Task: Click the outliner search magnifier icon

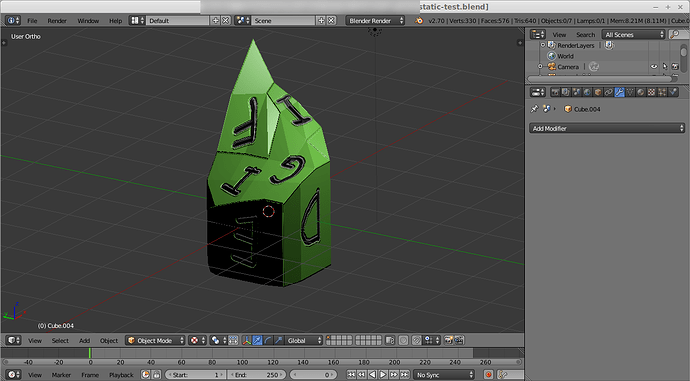Action: 674,34
